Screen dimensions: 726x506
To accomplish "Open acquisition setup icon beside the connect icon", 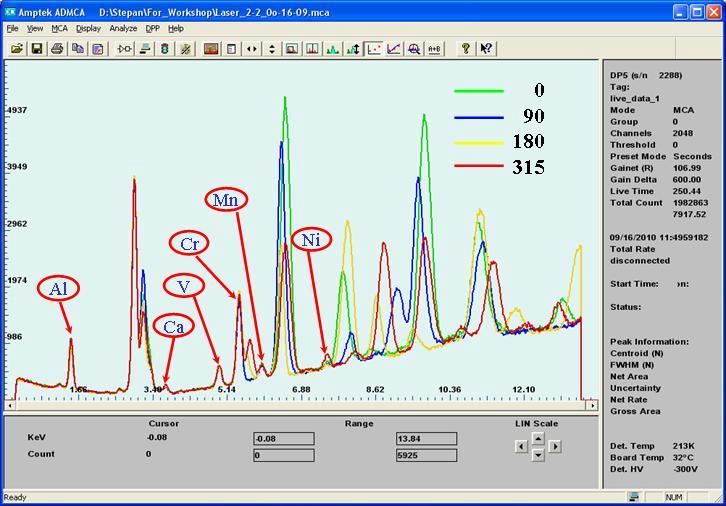I will tap(145, 49).
